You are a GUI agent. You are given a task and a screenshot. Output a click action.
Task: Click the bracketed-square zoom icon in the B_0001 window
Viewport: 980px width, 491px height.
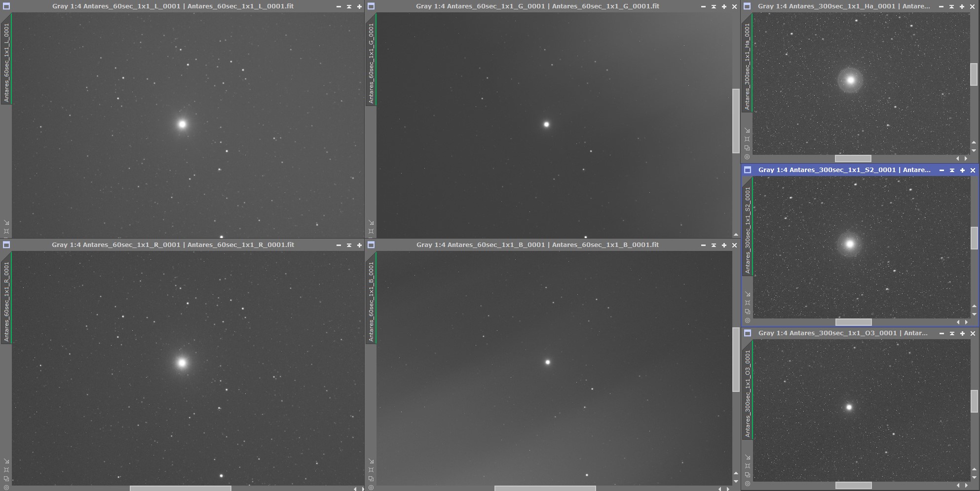371,470
